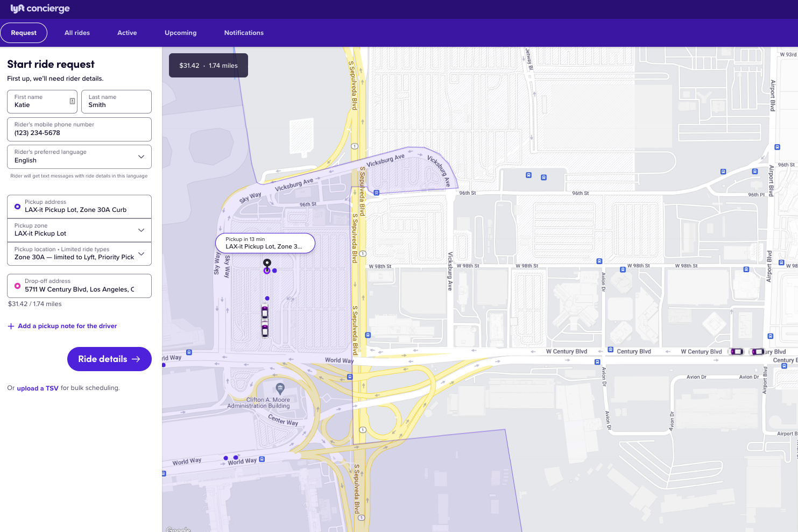Click the Ride details button
Image resolution: width=798 pixels, height=532 pixels.
(x=109, y=359)
